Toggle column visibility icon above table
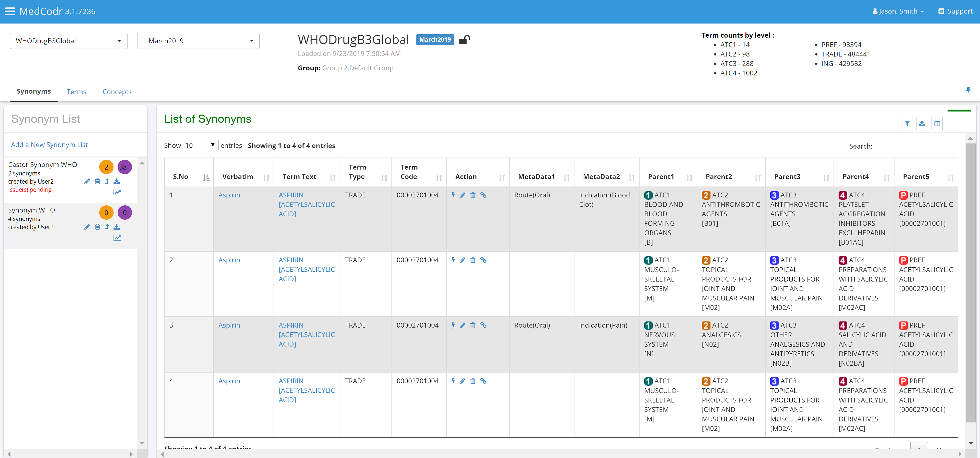This screenshot has width=980, height=458. pyautogui.click(x=937, y=123)
